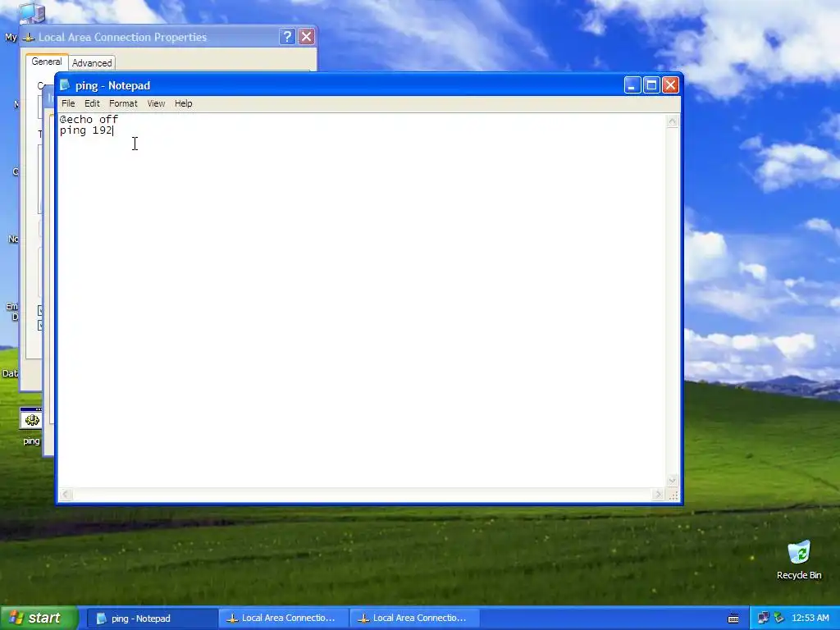Open the Start menu
This screenshot has width=840, height=630.
click(39, 619)
